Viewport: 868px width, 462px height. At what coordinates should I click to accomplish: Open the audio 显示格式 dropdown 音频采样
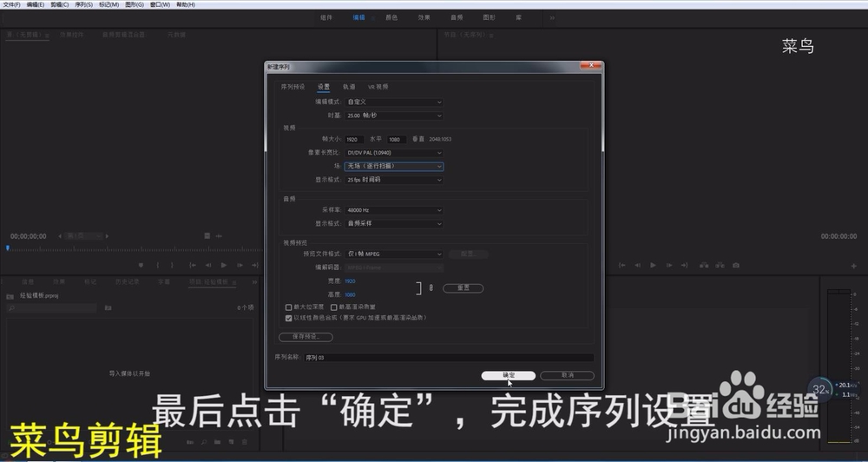coord(393,224)
